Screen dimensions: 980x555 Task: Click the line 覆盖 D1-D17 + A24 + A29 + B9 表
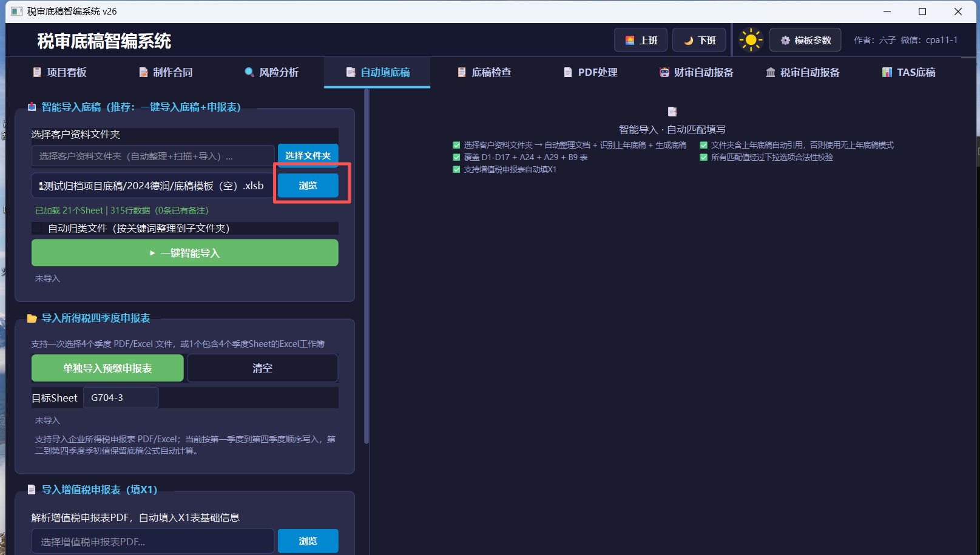pos(525,157)
